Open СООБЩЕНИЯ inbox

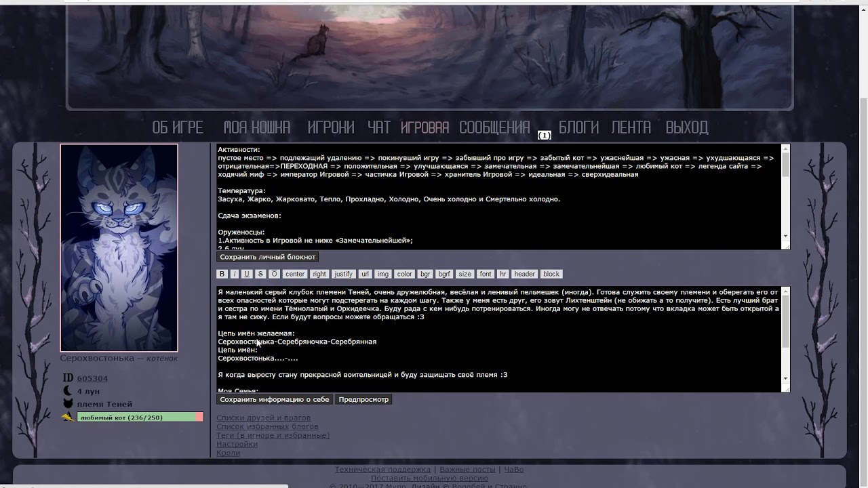click(x=494, y=127)
